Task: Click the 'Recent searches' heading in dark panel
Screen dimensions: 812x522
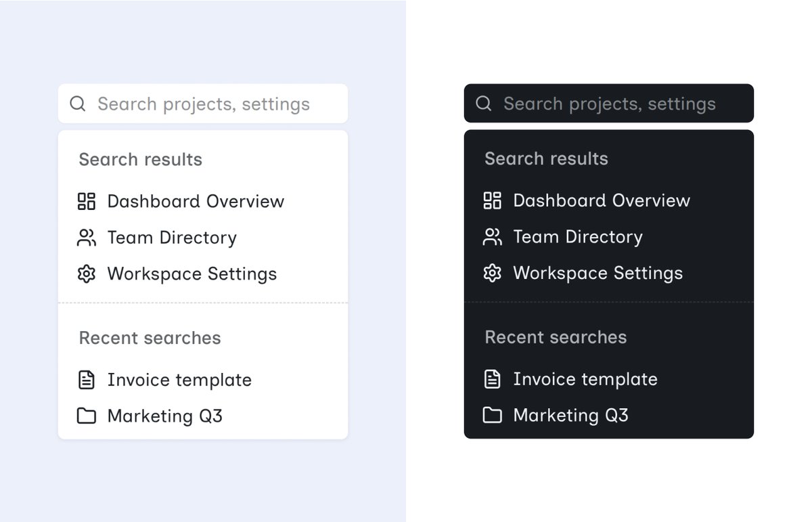Action: click(x=556, y=337)
